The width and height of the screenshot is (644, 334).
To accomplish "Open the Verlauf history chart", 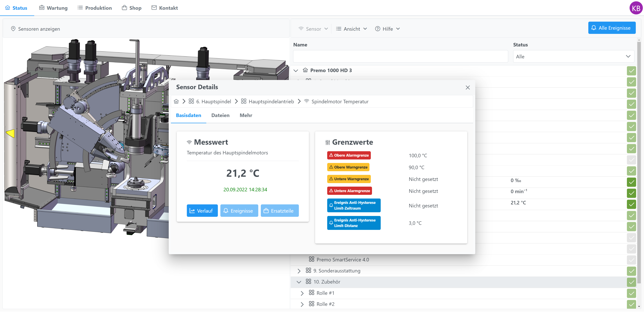I will click(202, 211).
